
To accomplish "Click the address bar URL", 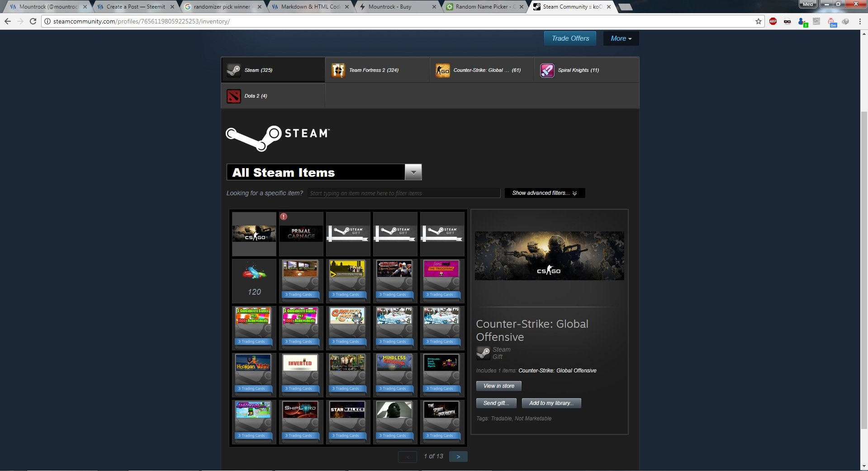I will 142,21.
